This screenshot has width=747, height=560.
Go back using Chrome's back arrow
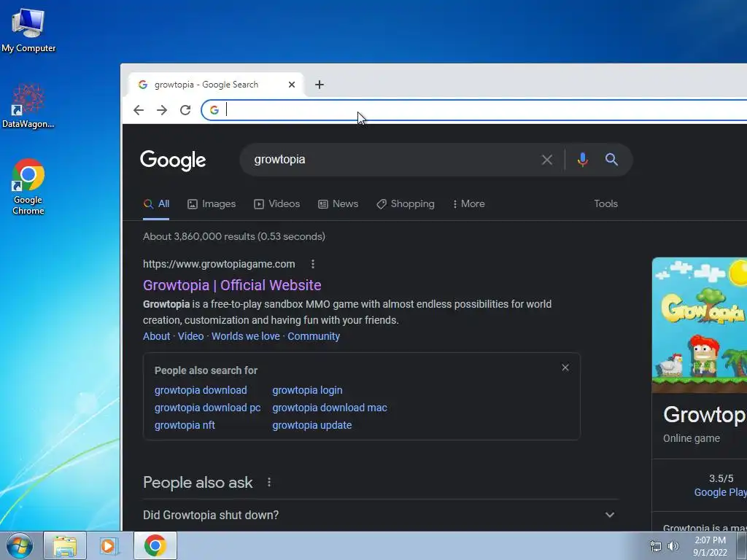[x=139, y=111]
